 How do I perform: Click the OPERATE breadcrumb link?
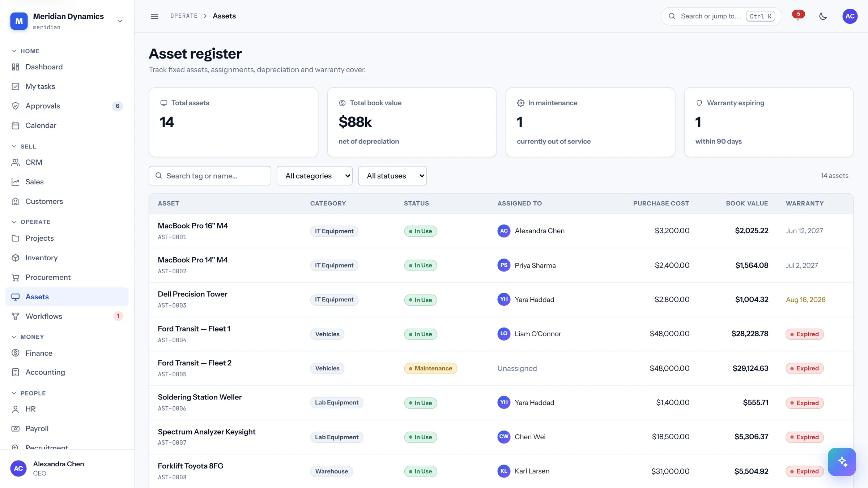184,16
